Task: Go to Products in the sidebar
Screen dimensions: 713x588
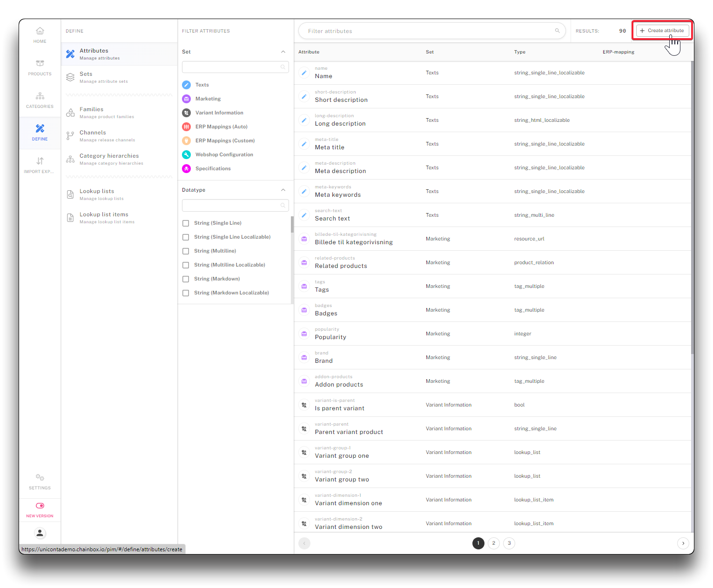Action: [x=40, y=67]
